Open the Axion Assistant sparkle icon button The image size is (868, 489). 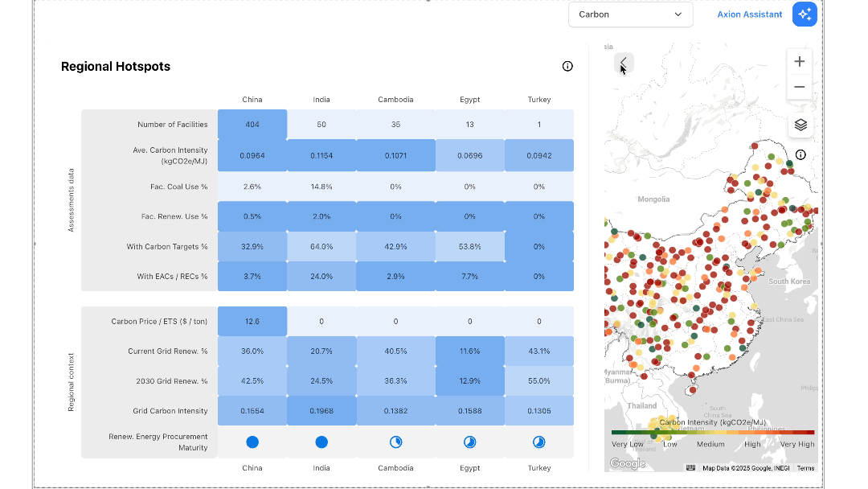(805, 14)
